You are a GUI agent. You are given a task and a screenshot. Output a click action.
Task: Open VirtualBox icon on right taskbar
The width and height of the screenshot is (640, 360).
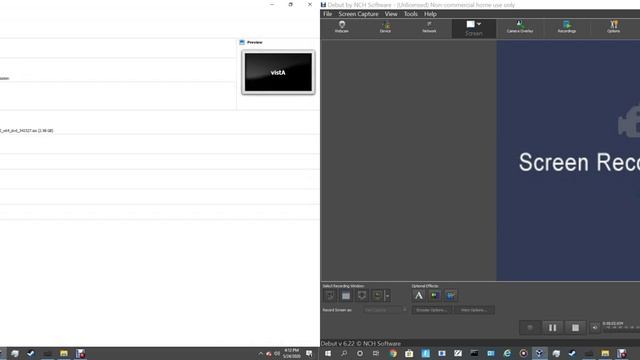point(540,353)
